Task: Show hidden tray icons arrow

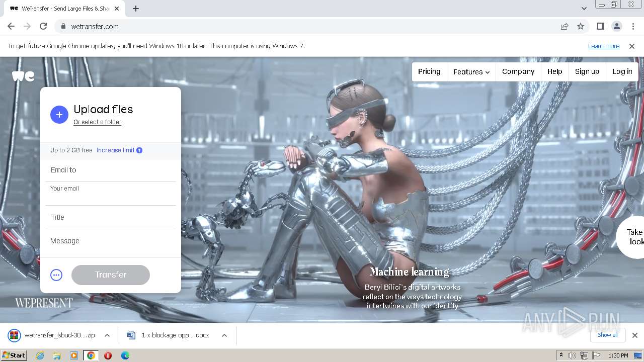Action: pyautogui.click(x=561, y=355)
